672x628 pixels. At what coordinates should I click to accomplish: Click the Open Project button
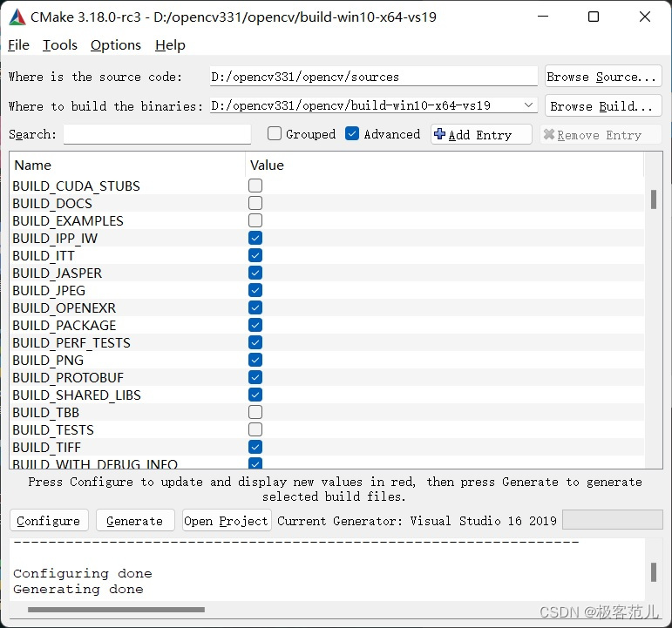pyautogui.click(x=227, y=521)
